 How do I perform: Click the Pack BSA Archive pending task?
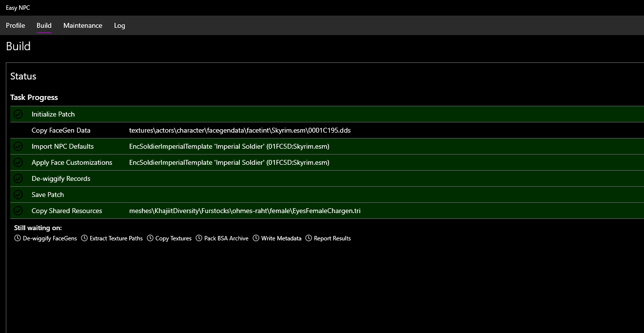tap(226, 238)
